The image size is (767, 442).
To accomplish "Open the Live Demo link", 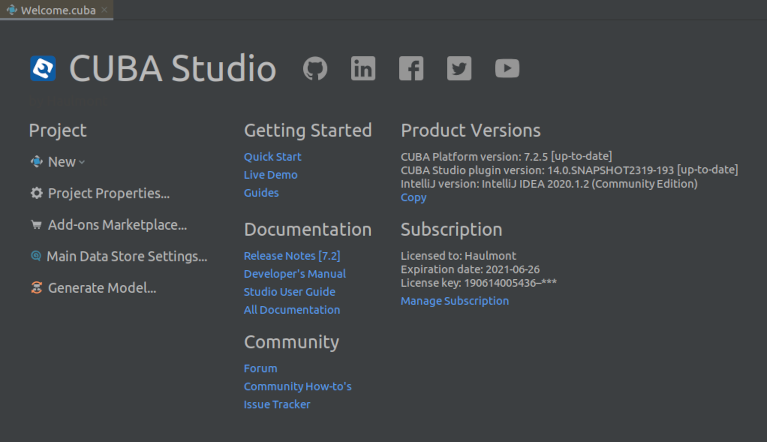I will click(x=271, y=175).
